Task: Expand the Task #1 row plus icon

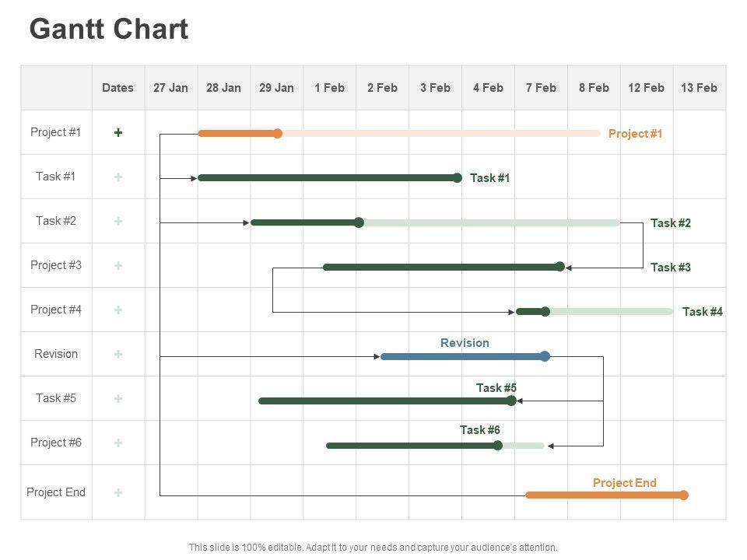Action: (118, 177)
